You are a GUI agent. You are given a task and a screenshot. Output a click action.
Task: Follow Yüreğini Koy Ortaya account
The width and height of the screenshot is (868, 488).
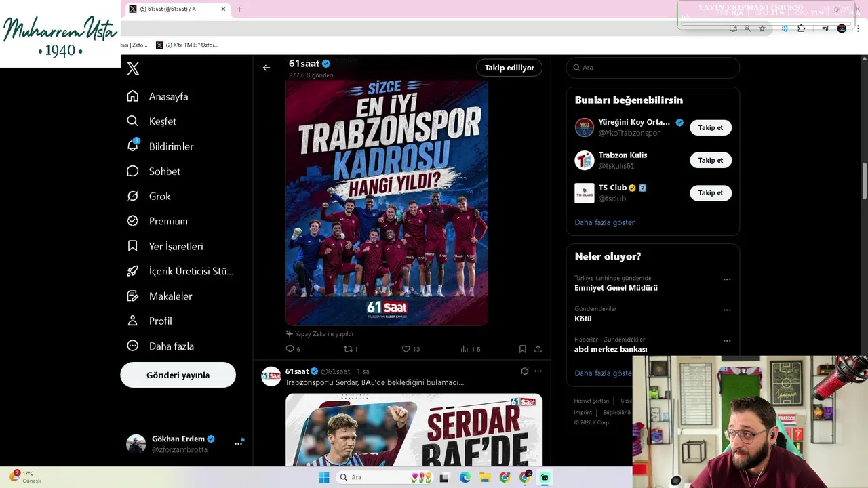[711, 127]
